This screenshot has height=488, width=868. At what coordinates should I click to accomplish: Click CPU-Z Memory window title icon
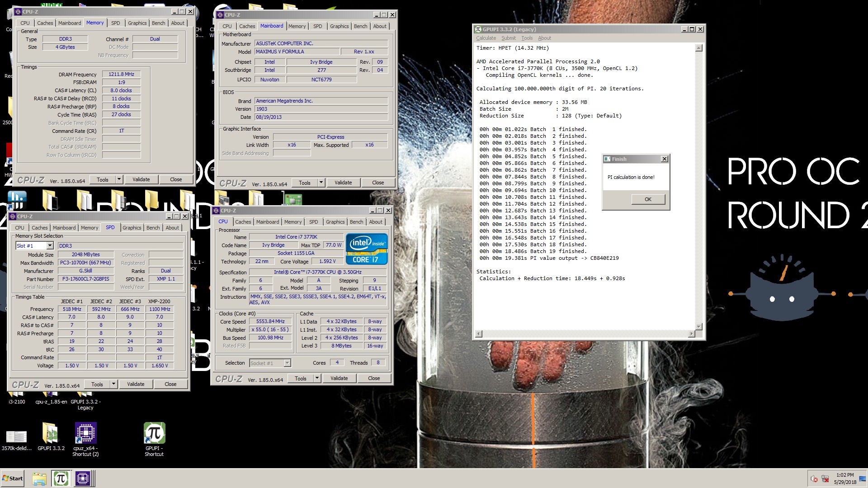[18, 12]
